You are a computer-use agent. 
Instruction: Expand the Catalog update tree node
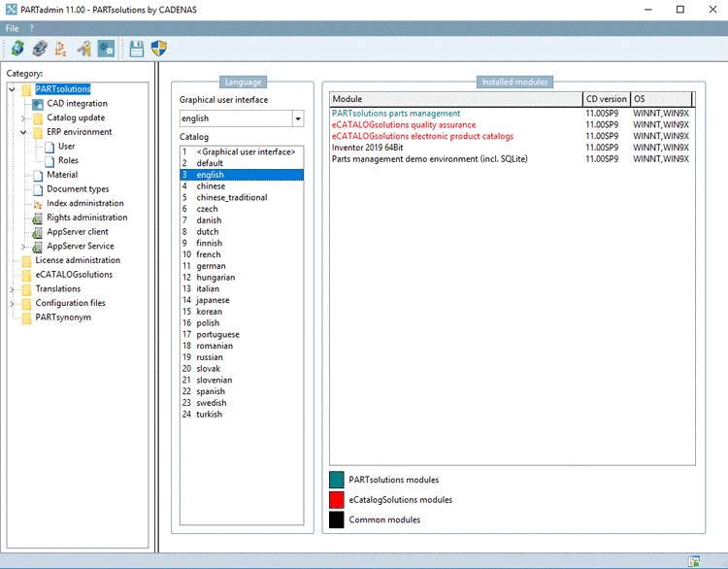point(24,118)
